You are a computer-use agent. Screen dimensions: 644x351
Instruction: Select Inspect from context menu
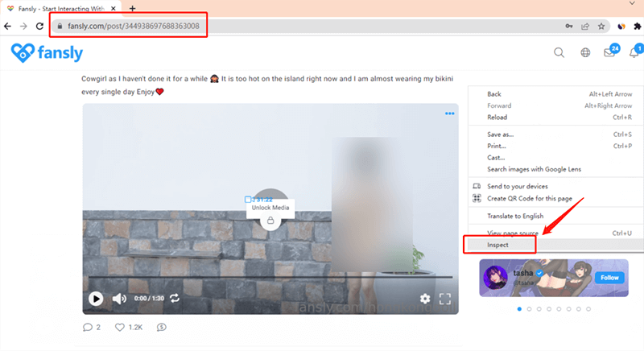tap(498, 244)
